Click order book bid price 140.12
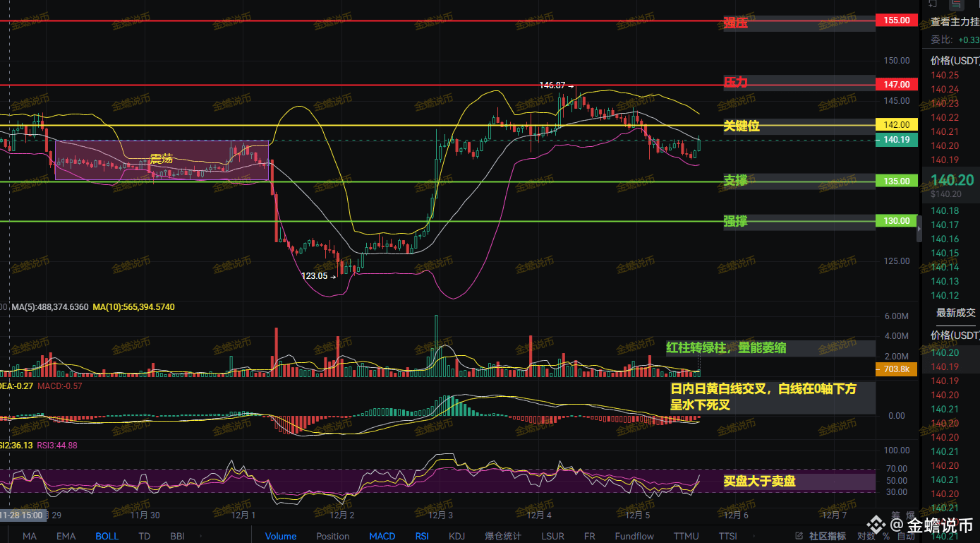 point(945,295)
